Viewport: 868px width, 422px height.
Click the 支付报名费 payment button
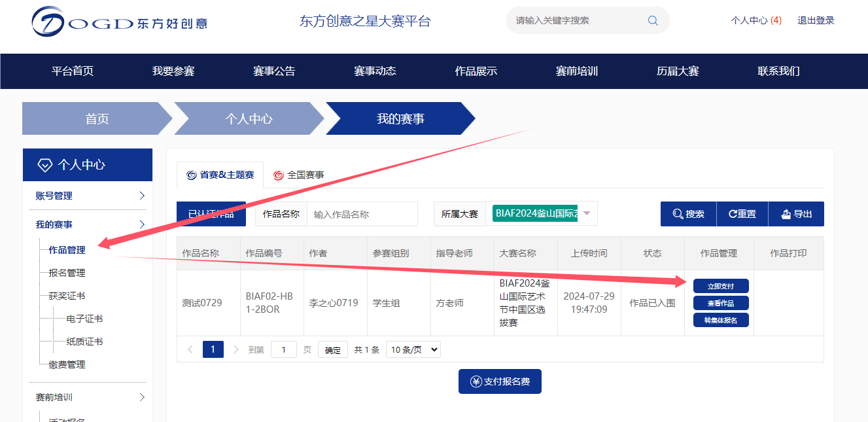500,381
